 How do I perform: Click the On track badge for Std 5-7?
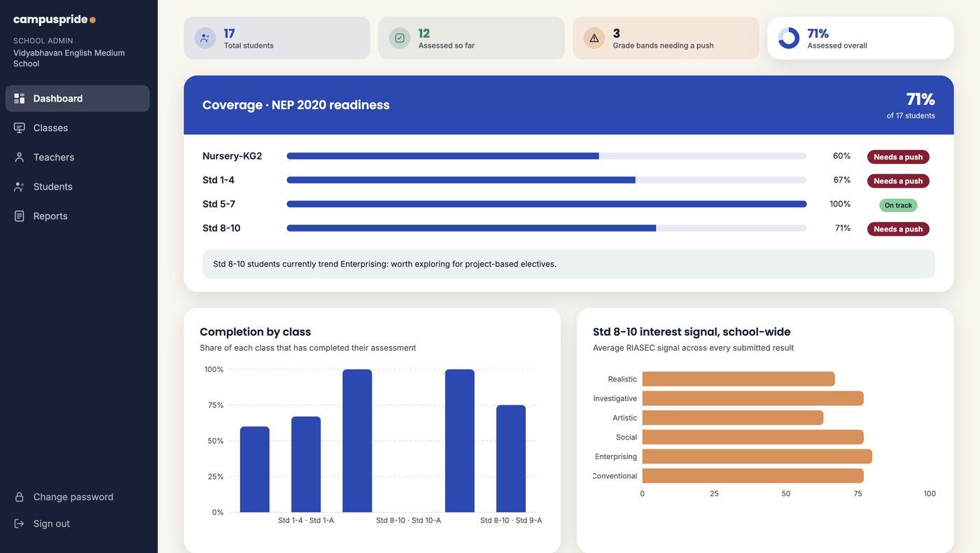(898, 205)
